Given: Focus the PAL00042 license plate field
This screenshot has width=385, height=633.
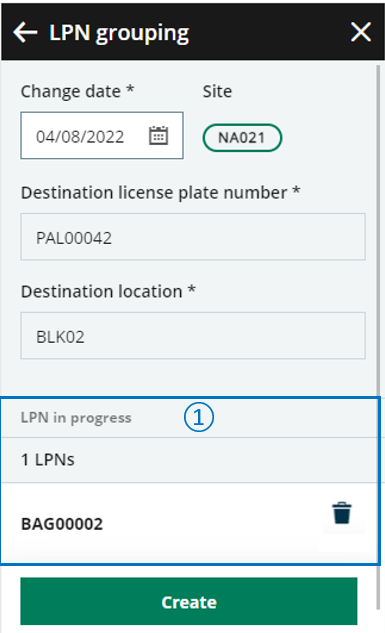Looking at the screenshot, I should 193,237.
